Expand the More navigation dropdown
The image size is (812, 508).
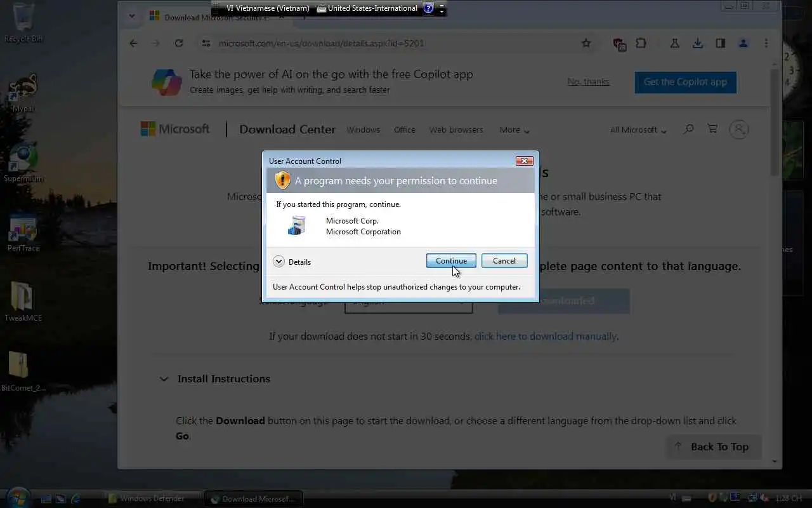click(x=514, y=130)
